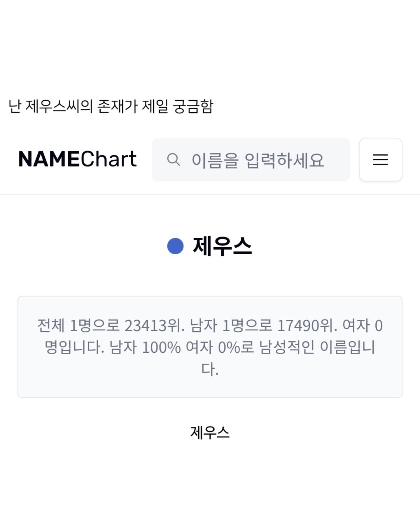
Task: Click the 전체 1명으로 count text
Action: pyautogui.click(x=78, y=325)
